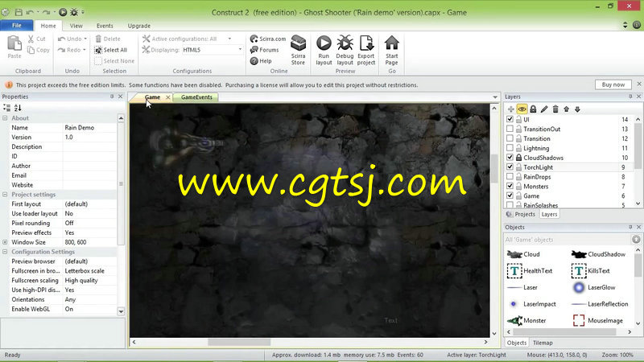Screen dimensions: 644x362
Task: Click the add layer plus icon
Action: pyautogui.click(x=510, y=109)
